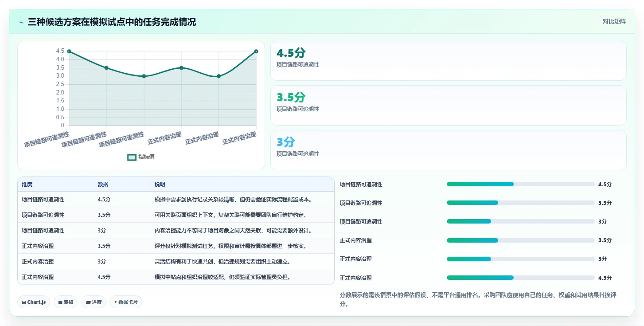Viewport: 644px width, 326px height.
Task: Click the 正式内容治理 3.5分 progress bar
Action: click(x=521, y=240)
